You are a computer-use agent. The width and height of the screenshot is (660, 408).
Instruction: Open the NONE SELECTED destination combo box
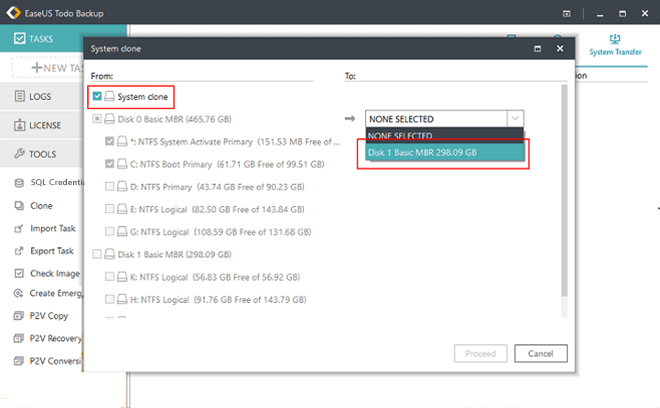[x=444, y=119]
